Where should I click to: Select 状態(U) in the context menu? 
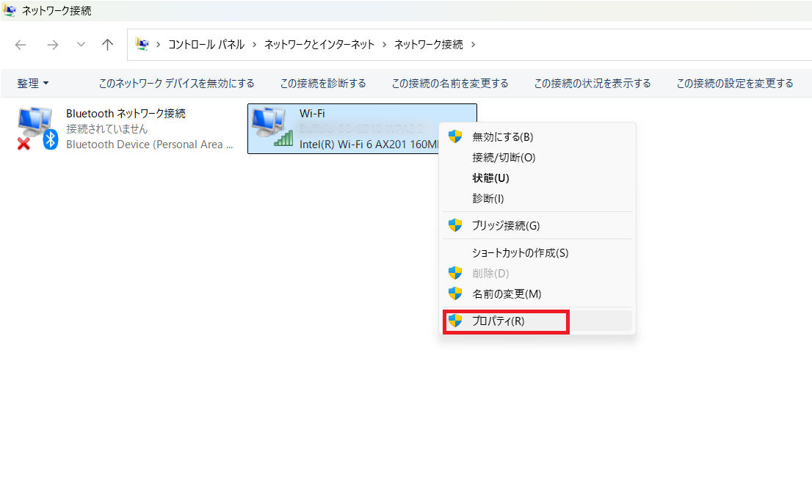point(490,178)
